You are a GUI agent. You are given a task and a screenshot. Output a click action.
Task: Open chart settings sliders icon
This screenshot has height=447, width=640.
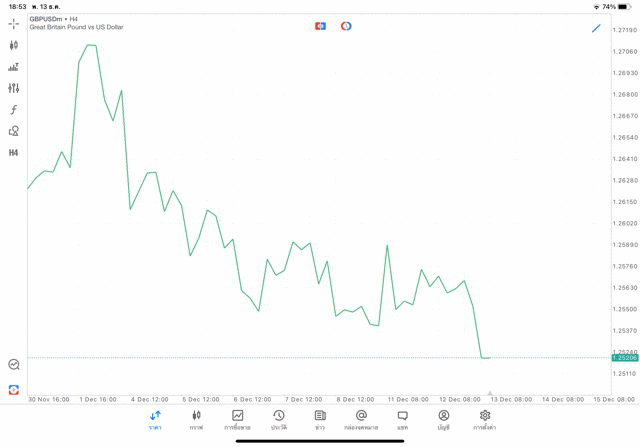pyautogui.click(x=14, y=88)
